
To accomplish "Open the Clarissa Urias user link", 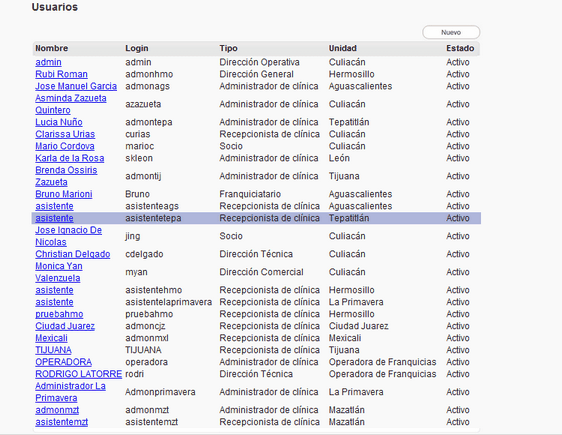I will pos(65,134).
